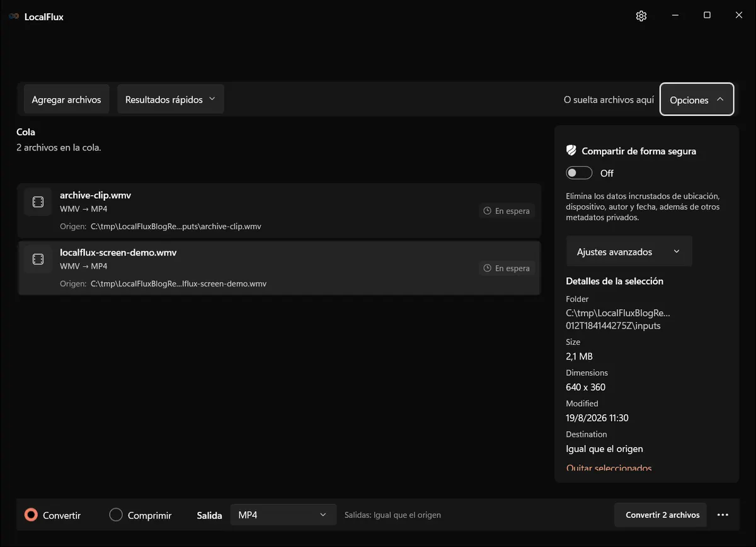This screenshot has width=756, height=547.
Task: Click the '2 archivos en la cola.' text
Action: coord(59,147)
